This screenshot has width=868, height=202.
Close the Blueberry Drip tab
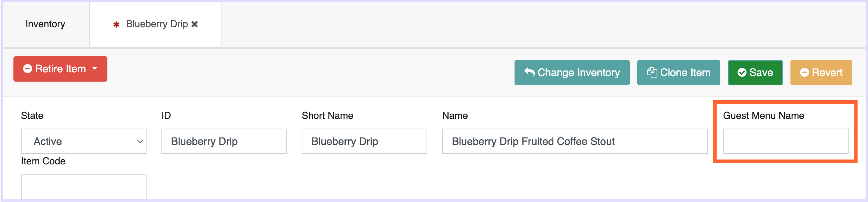pyautogui.click(x=195, y=24)
